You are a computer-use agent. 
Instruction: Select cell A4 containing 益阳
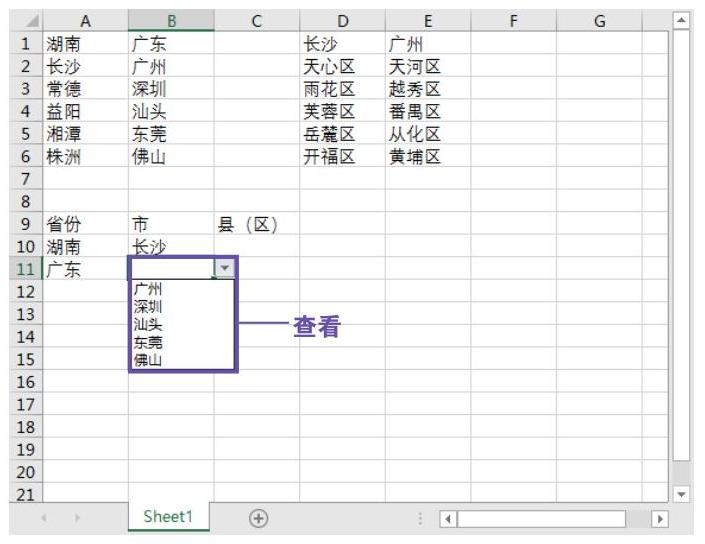[85, 111]
